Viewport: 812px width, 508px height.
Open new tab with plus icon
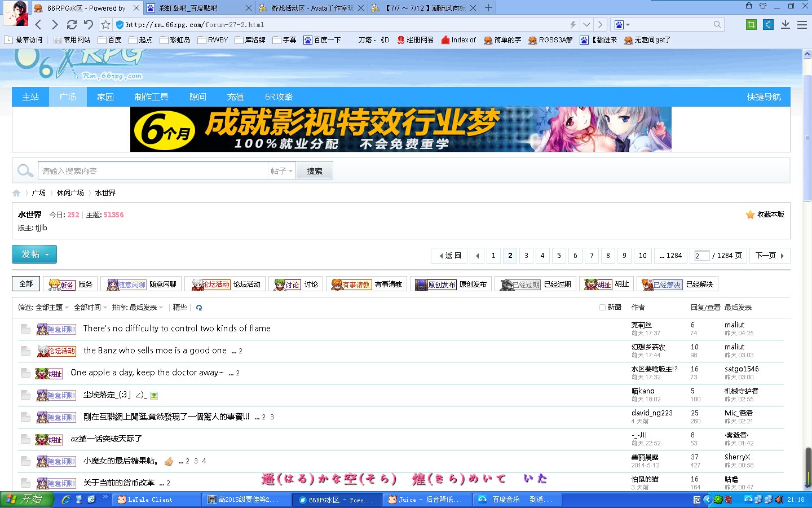click(x=488, y=8)
